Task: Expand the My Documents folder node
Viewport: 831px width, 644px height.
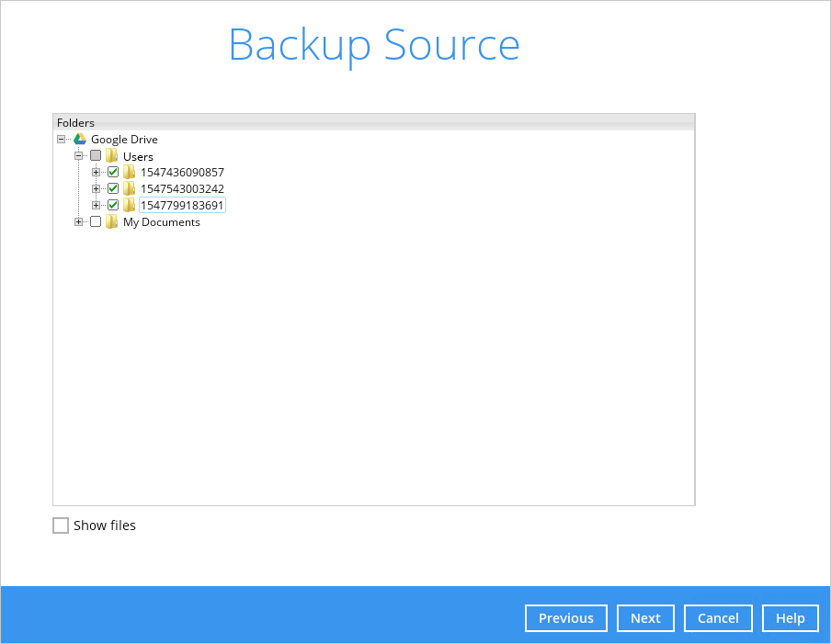Action: 78,221
